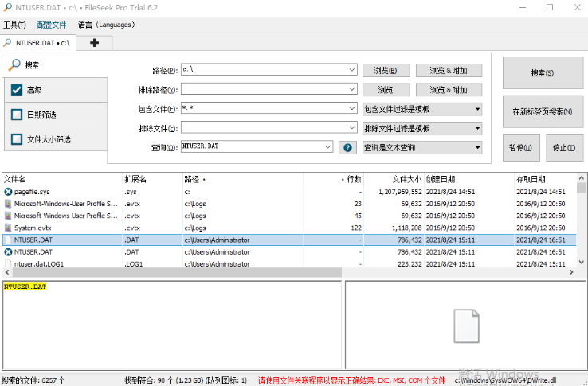Sort by 文件名 column header
The image size is (588, 386).
[x=62, y=179]
